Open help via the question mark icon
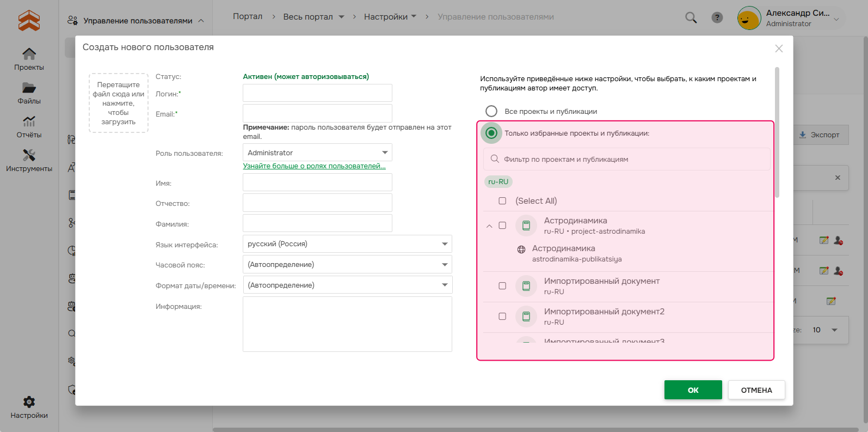The height and width of the screenshot is (432, 868). tap(717, 17)
